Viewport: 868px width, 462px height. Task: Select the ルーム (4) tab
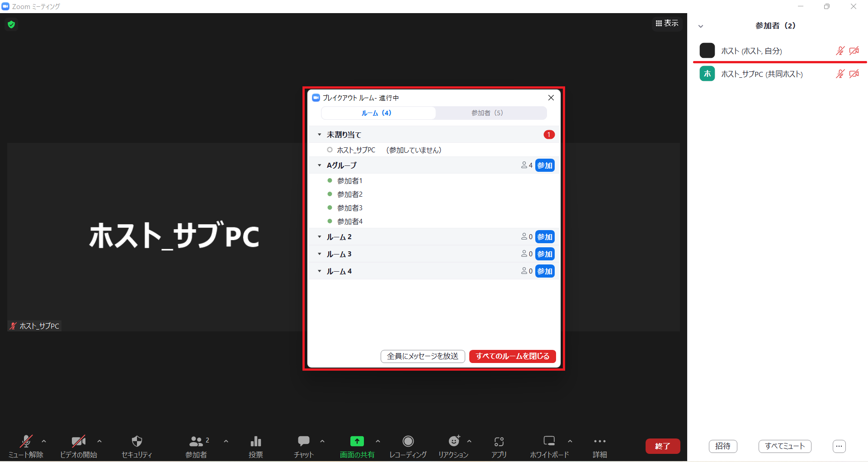(x=377, y=113)
